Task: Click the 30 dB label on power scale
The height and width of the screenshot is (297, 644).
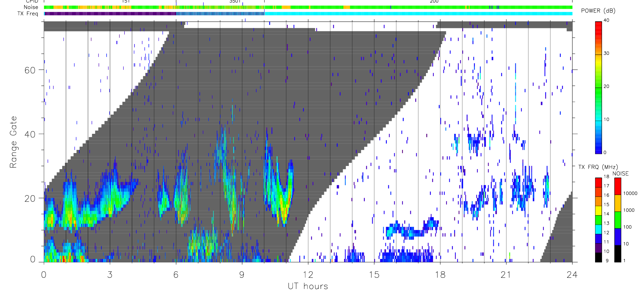Action: pyautogui.click(x=606, y=53)
